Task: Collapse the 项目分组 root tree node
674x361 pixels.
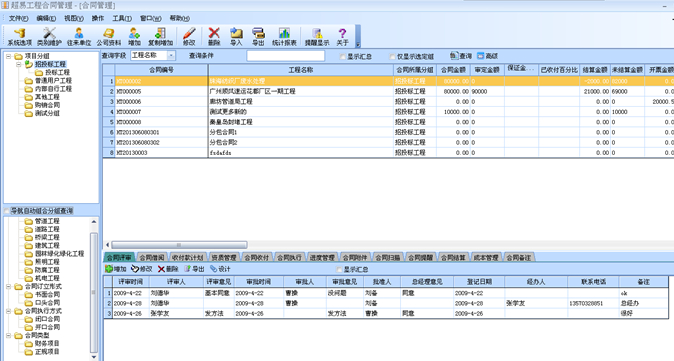Action: (8, 56)
